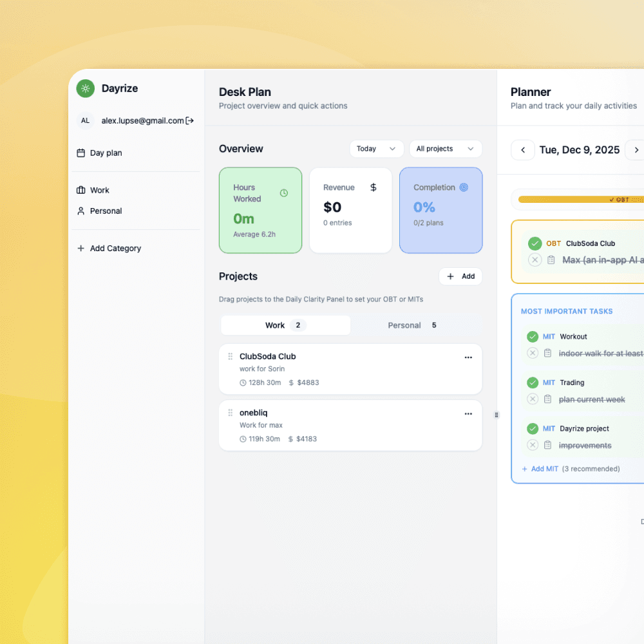Click the Day plan calendar icon
644x644 pixels.
click(x=81, y=153)
